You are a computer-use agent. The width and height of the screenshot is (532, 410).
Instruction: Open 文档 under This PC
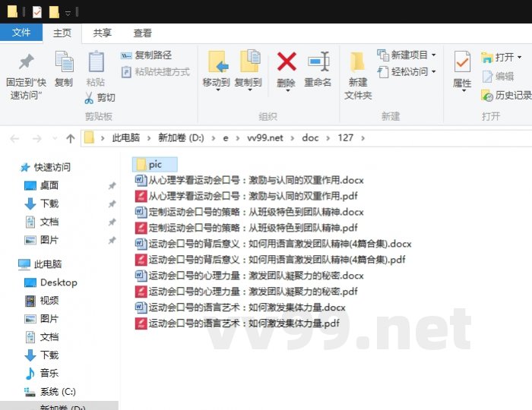(41, 337)
